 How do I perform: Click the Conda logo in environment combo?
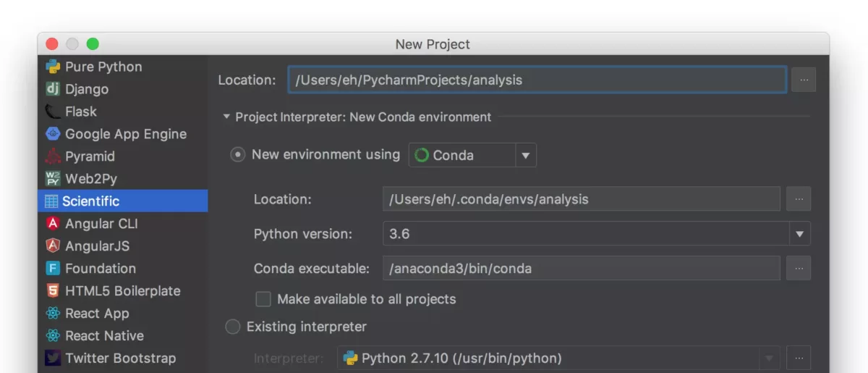pos(422,155)
